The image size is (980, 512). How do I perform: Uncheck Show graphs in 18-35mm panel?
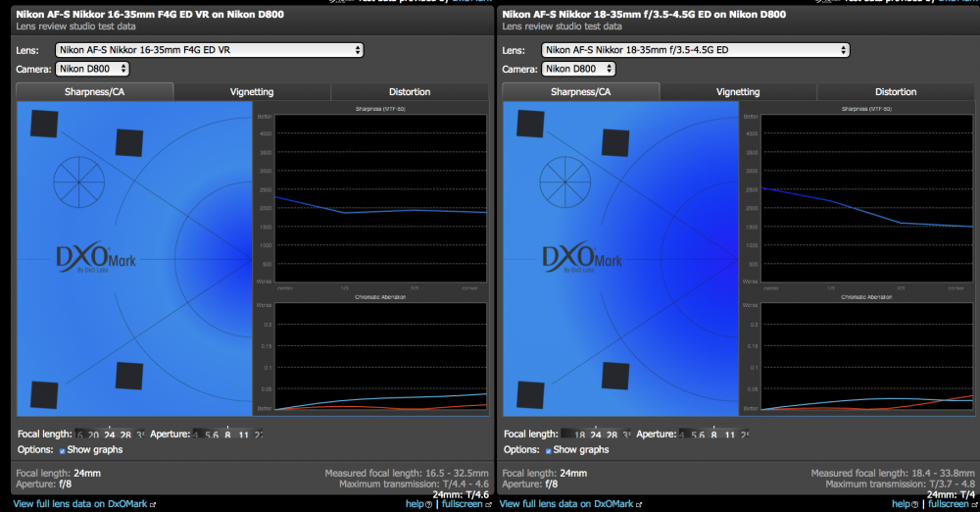click(548, 450)
